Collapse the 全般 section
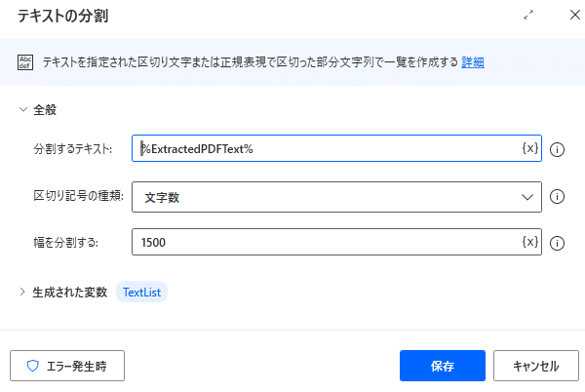The image size is (585, 392). click(23, 109)
